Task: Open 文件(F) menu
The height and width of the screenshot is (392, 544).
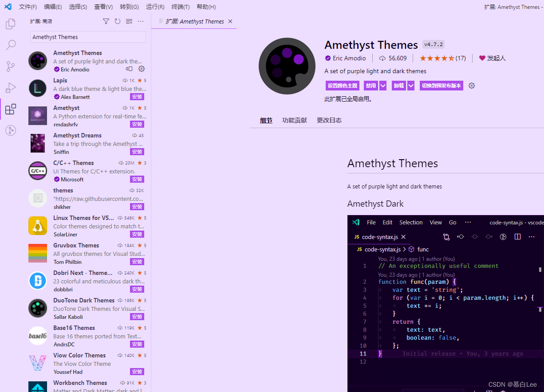Action: tap(28, 7)
